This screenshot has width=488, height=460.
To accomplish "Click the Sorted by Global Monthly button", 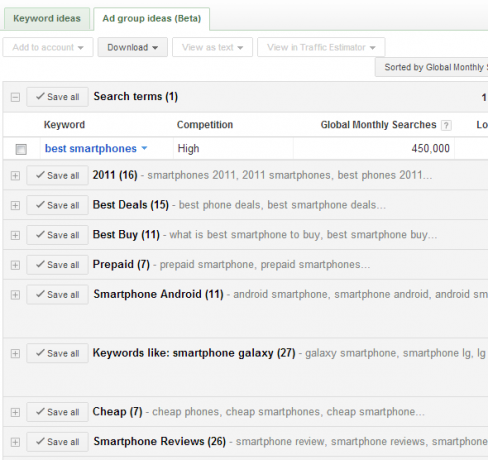I will 432,67.
